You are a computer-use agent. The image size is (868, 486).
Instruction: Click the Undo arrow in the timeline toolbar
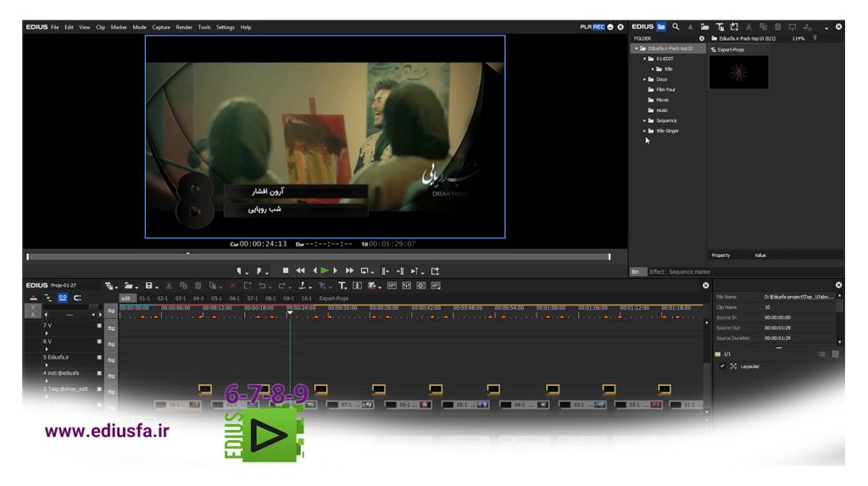tap(262, 286)
